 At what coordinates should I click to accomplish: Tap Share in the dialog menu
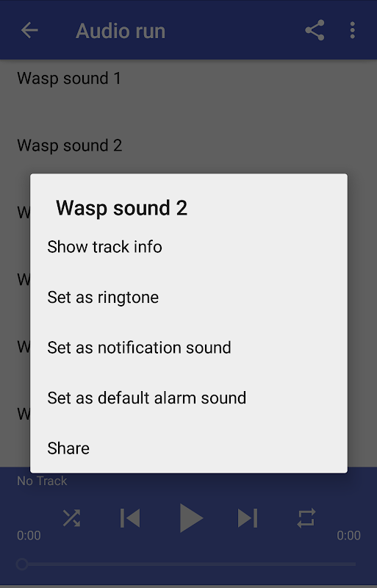point(189,448)
